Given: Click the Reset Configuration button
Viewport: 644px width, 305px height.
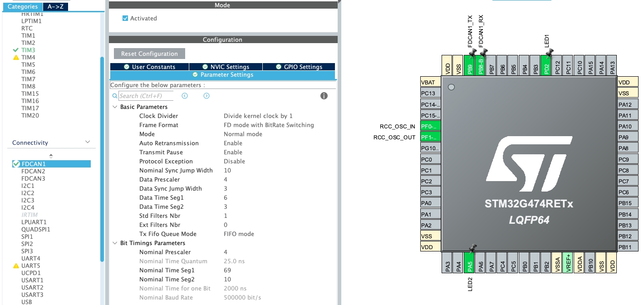Looking at the screenshot, I should coord(149,54).
